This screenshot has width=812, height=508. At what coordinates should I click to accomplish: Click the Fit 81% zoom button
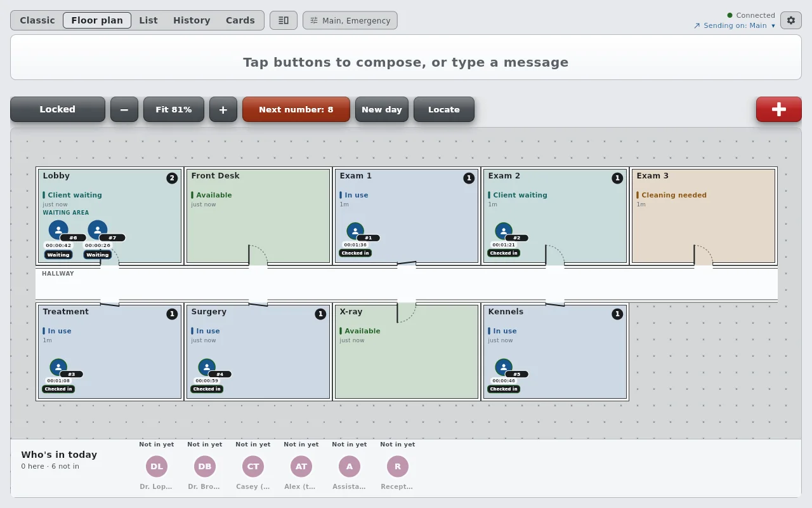[174, 109]
